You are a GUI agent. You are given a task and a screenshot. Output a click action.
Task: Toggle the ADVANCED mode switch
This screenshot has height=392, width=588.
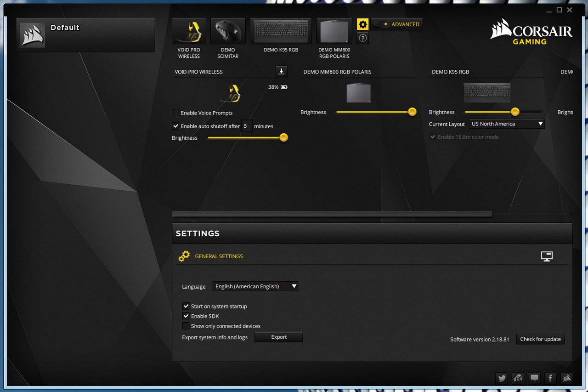tap(381, 24)
